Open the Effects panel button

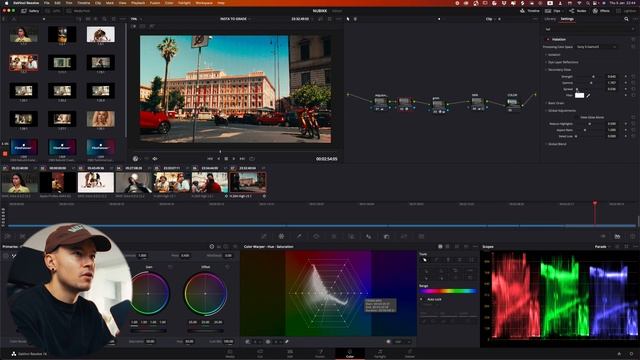pyautogui.click(x=601, y=11)
